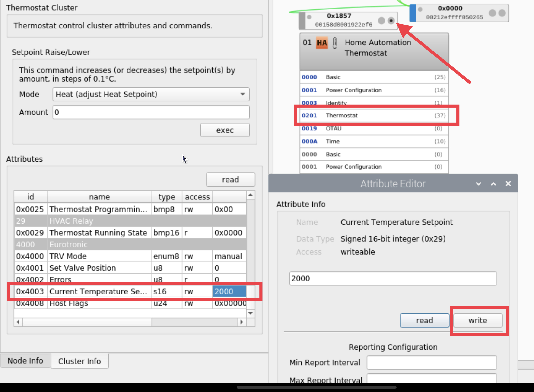Click the small status dot on node 0x0000
Screen dimensions: 534x392
click(420, 9)
